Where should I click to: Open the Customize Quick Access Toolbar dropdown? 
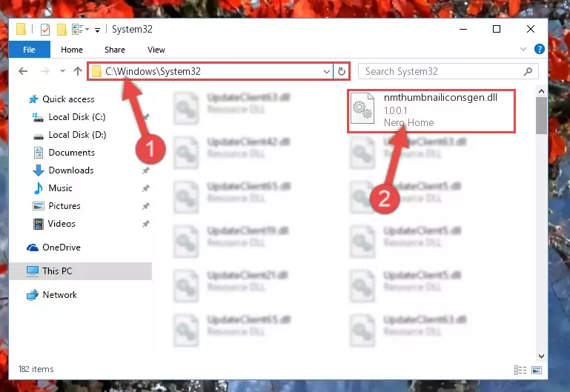click(x=97, y=30)
